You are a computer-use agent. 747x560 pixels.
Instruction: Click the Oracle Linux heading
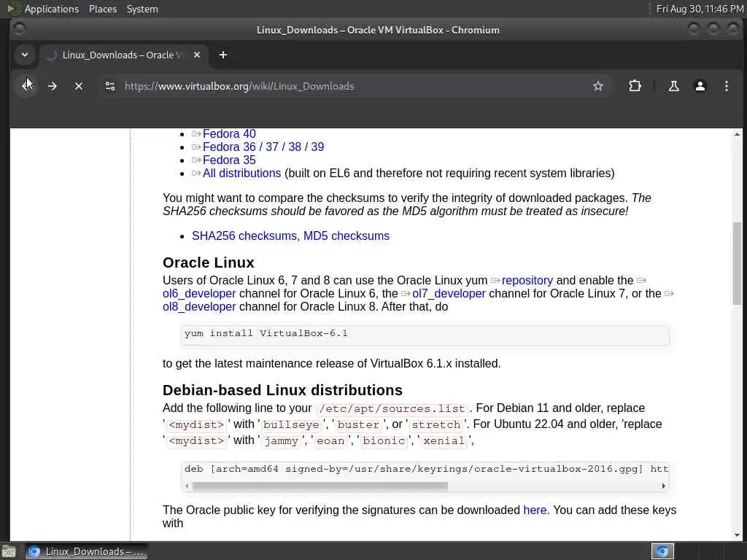tap(208, 262)
